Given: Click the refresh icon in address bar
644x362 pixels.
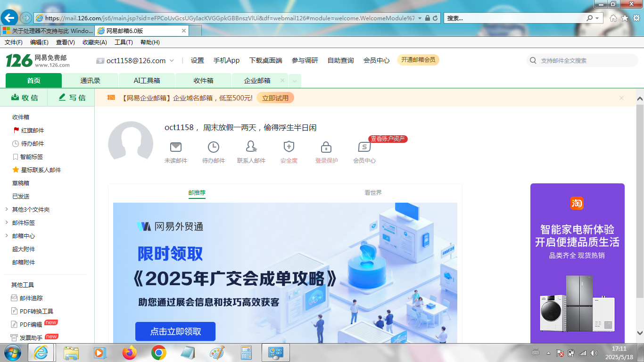Looking at the screenshot, I should [435, 18].
